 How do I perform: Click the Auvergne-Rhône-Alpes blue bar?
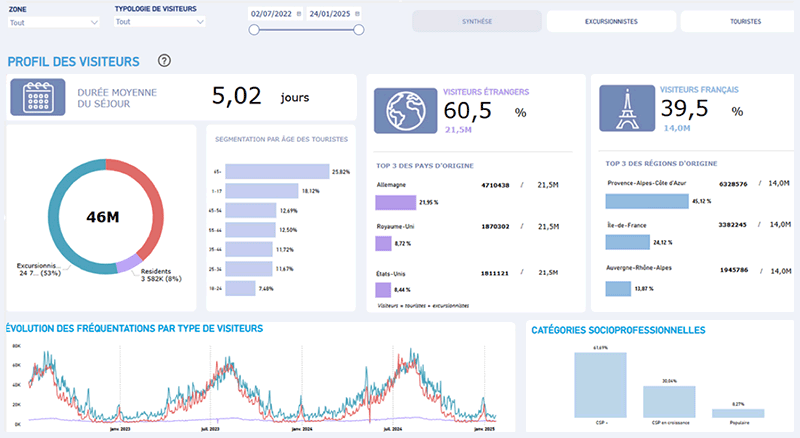[x=618, y=288]
